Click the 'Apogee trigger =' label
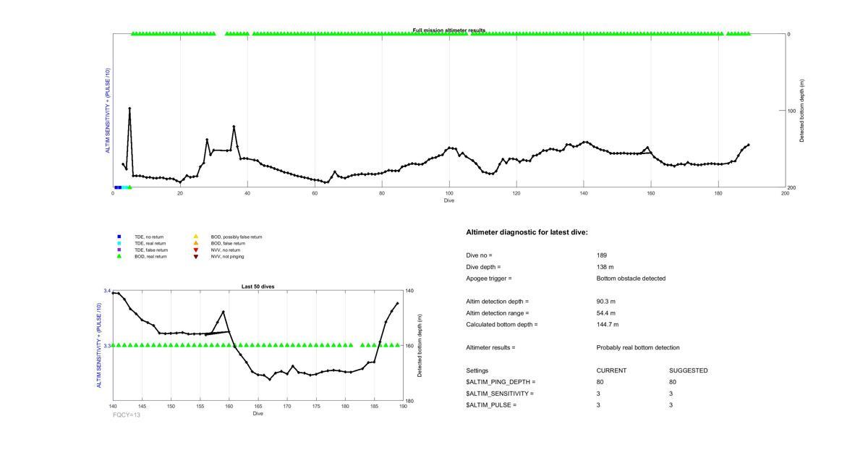868x450 pixels. click(489, 279)
